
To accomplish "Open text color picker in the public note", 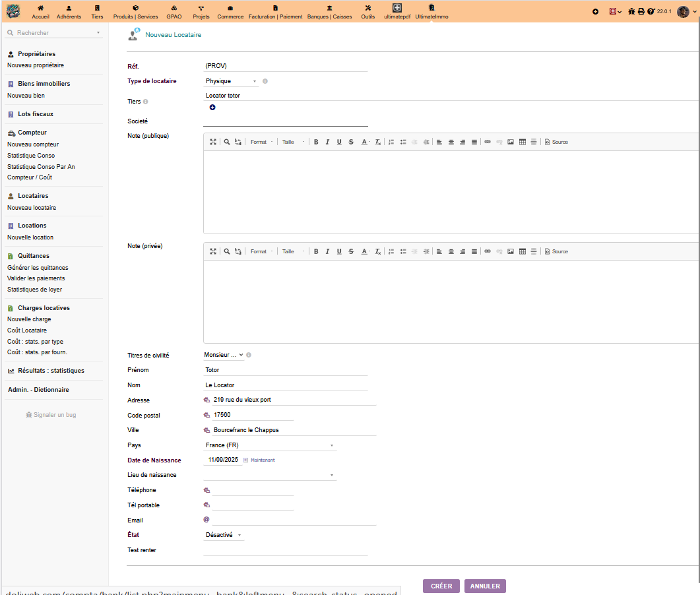I will point(365,142).
